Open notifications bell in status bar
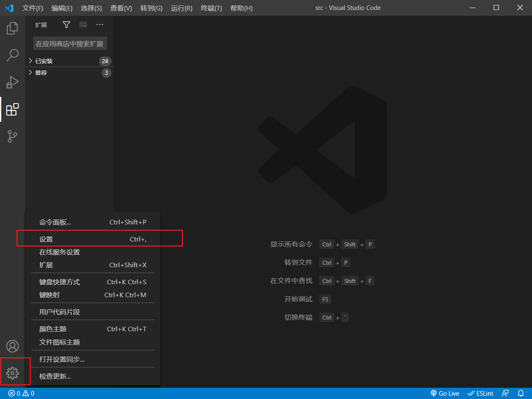Screen dimensions: 532x399 click(521, 394)
